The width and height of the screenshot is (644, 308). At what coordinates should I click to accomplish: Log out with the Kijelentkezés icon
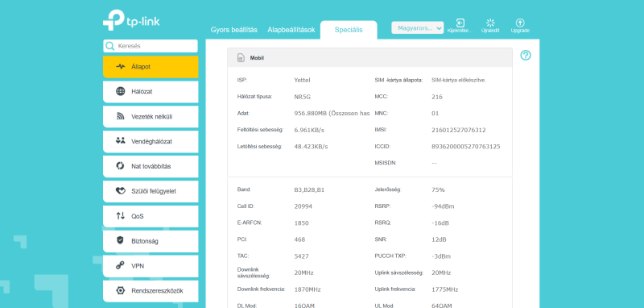(x=460, y=23)
